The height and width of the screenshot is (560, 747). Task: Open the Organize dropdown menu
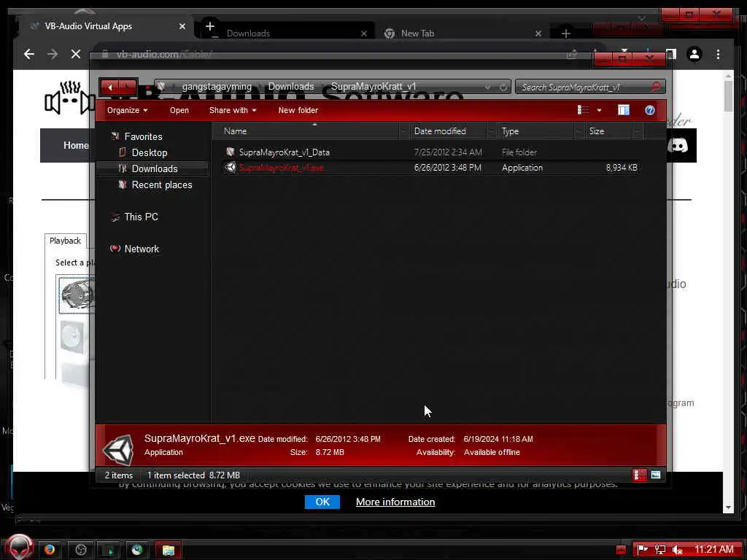[127, 110]
